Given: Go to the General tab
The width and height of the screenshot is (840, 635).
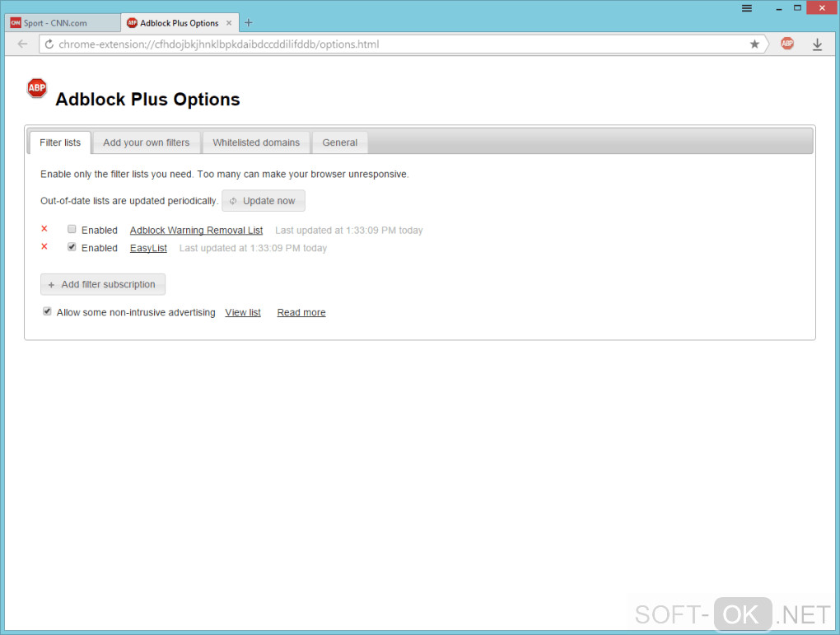Looking at the screenshot, I should coord(339,142).
